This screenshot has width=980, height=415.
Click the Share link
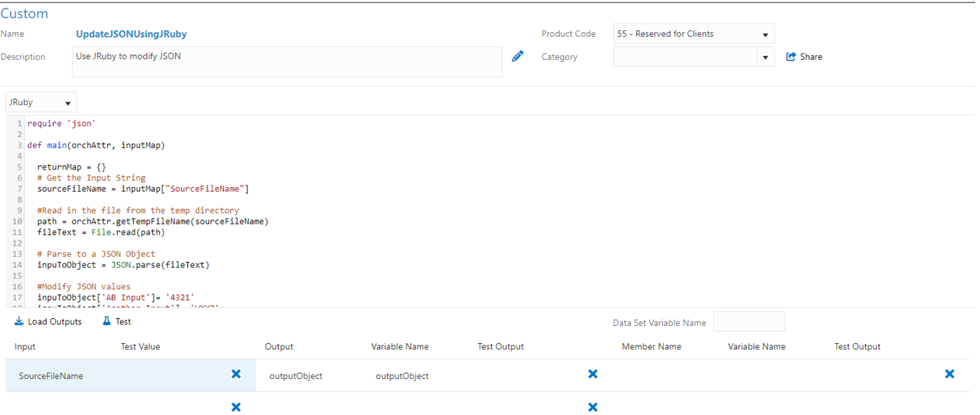click(811, 56)
